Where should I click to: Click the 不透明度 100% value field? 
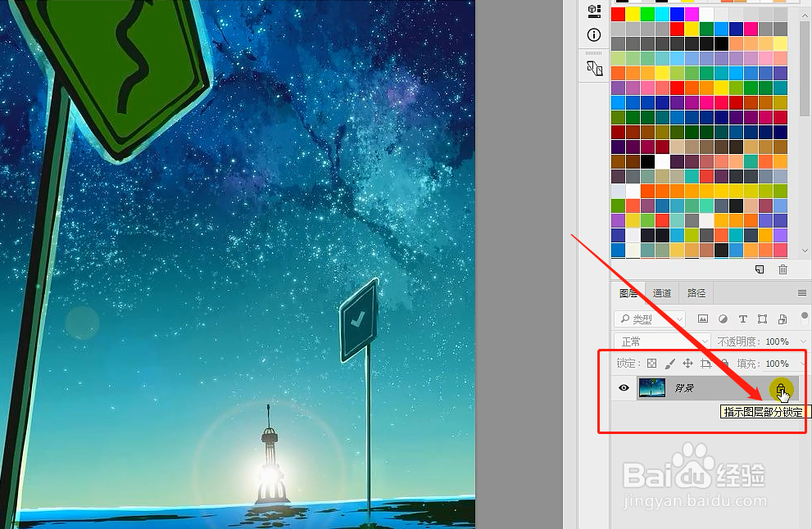778,341
